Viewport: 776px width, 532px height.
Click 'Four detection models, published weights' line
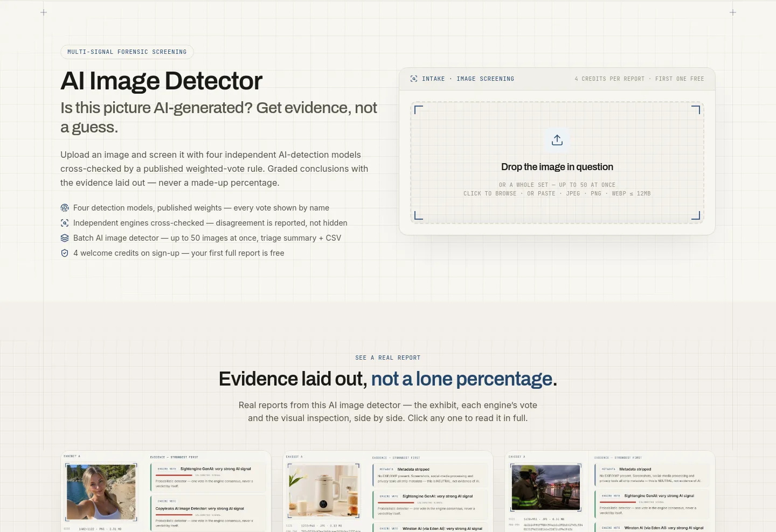(x=201, y=208)
